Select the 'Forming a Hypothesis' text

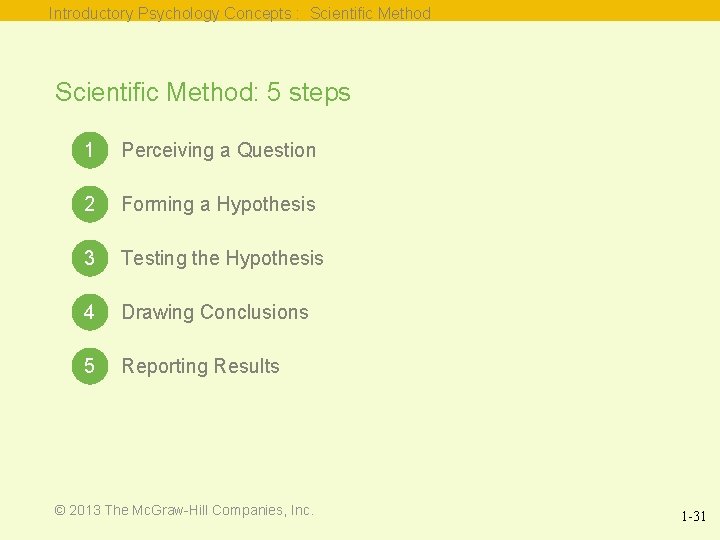pyautogui.click(x=219, y=205)
